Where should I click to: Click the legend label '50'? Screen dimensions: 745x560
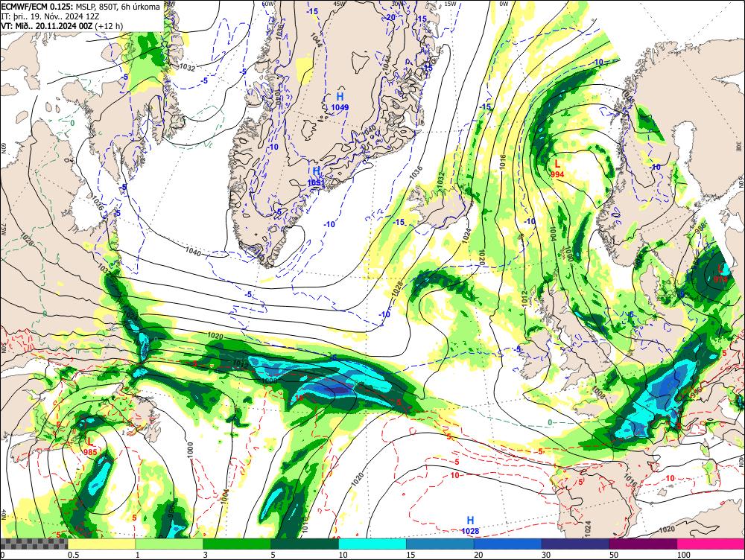pos(614,555)
